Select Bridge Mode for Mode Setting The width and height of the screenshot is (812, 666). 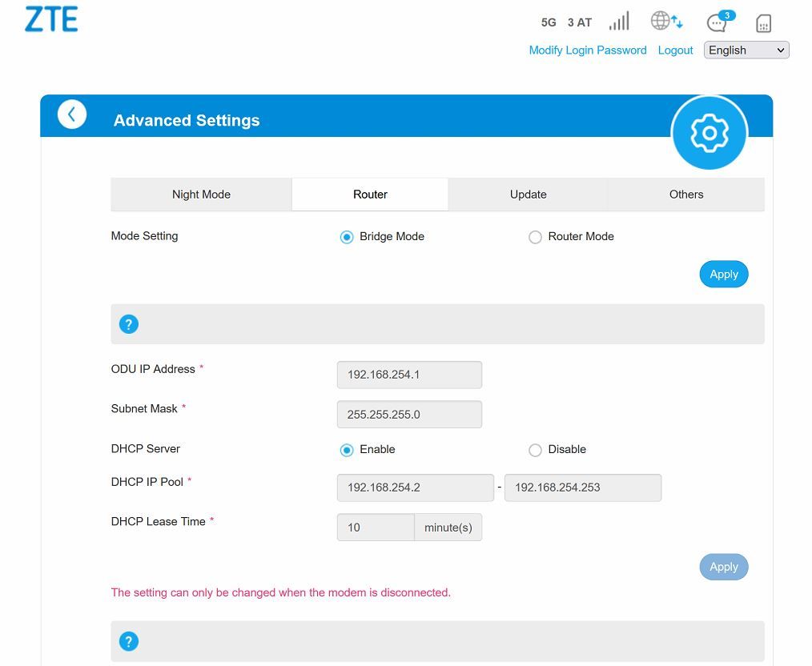click(347, 237)
